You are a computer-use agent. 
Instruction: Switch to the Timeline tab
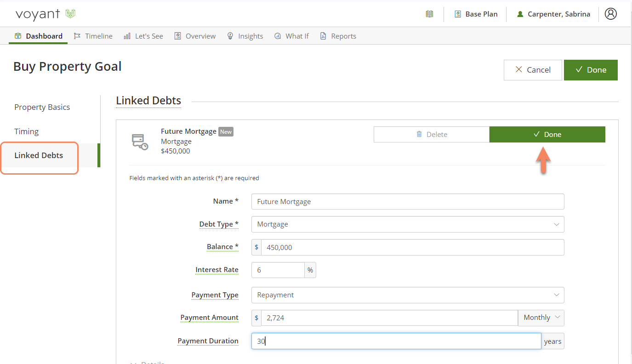(x=93, y=36)
